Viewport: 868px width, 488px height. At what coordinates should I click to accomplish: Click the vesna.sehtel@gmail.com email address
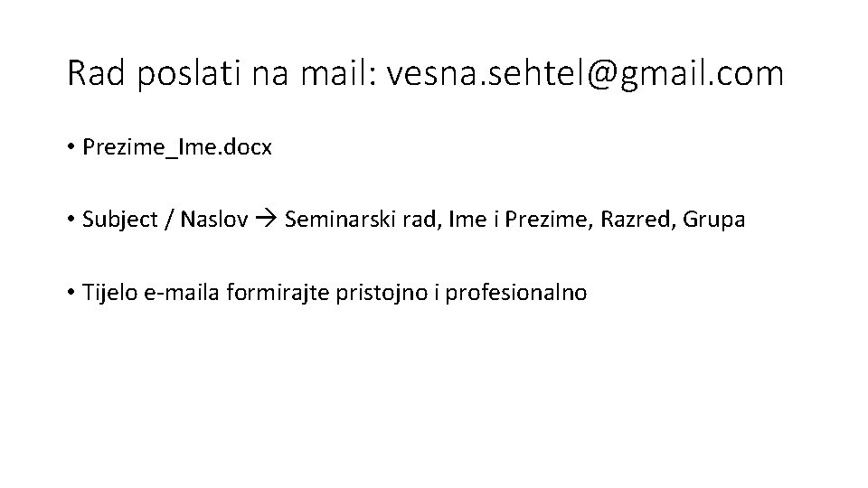point(585,74)
